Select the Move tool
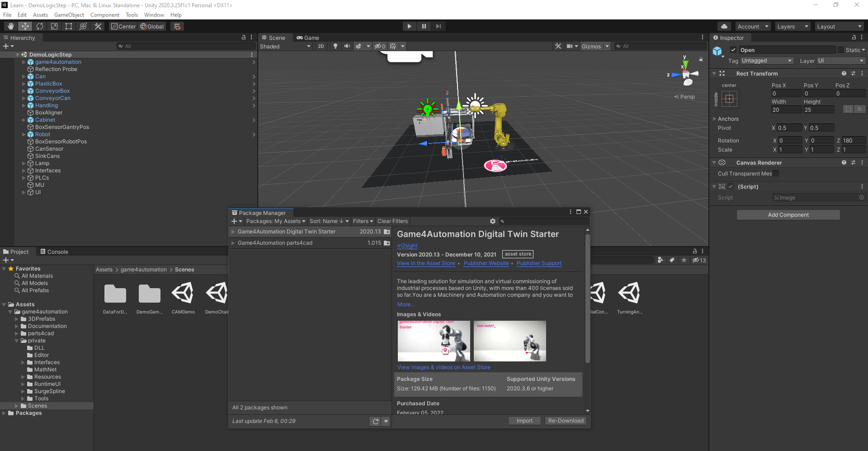 [x=25, y=26]
